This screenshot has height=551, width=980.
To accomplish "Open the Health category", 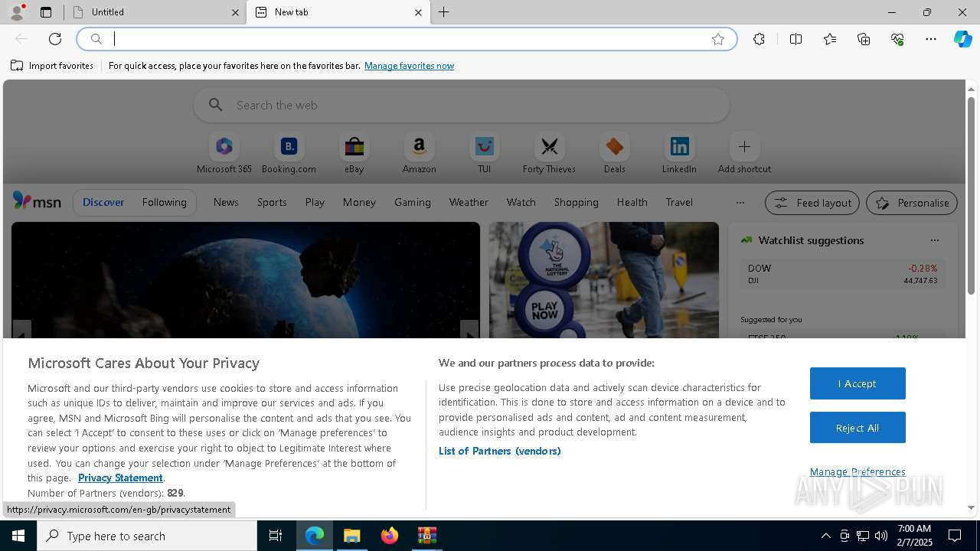I will (x=632, y=202).
